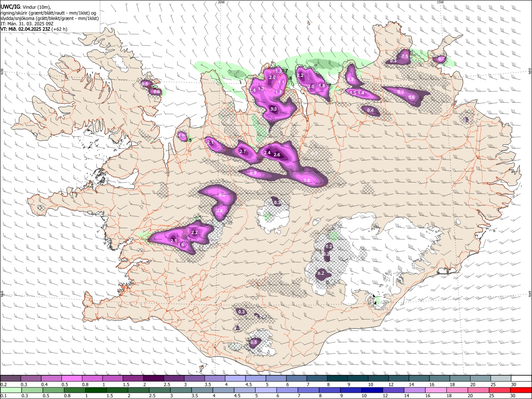Click the bright red swatch ending the bottom legend row
532x399 pixels.
click(x=521, y=390)
